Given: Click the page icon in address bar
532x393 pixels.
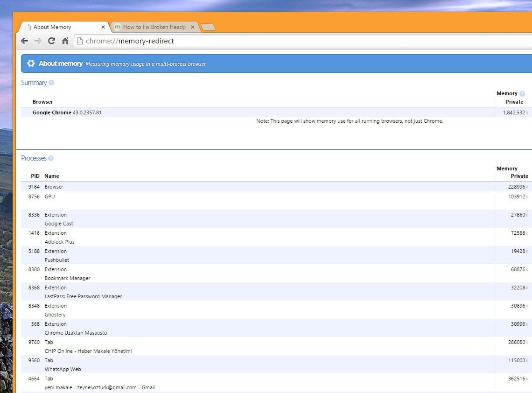Looking at the screenshot, I should click(x=80, y=41).
